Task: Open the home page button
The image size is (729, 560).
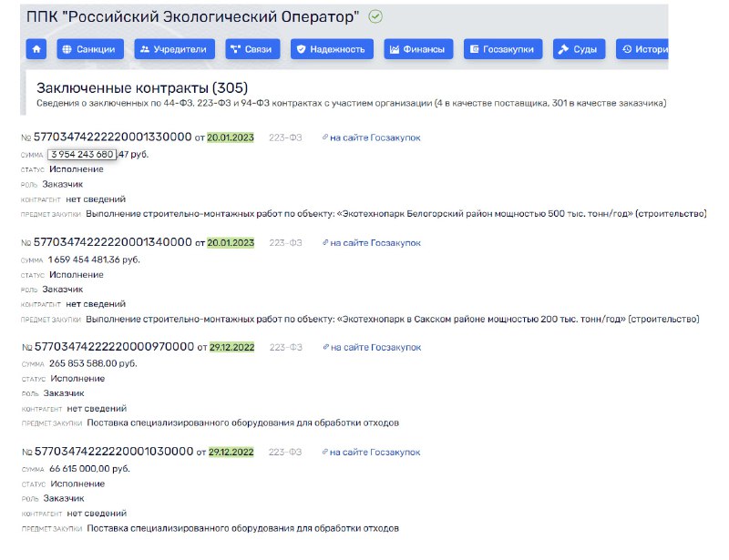Action: (x=36, y=49)
